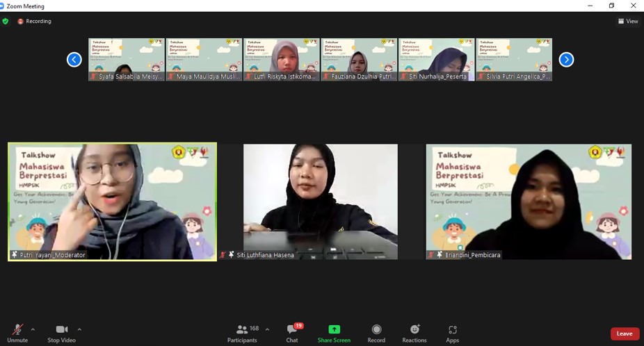Expand video options arrow beside Stop Video
Image resolution: width=644 pixels, height=346 pixels.
pos(79,329)
